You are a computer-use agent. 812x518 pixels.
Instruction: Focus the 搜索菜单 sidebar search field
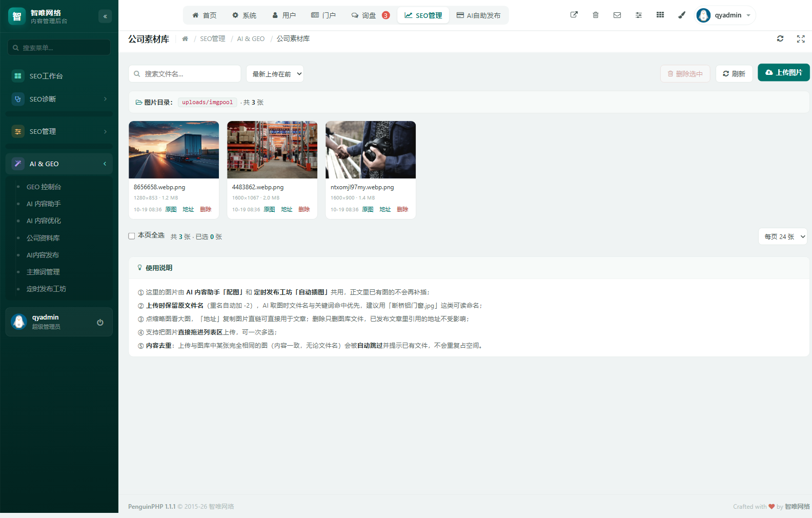pos(59,48)
